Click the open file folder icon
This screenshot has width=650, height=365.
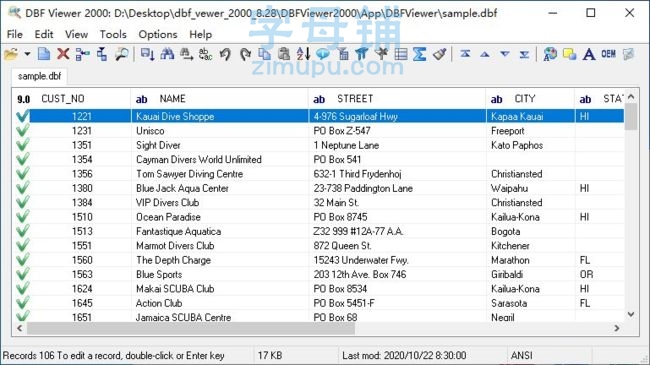12,54
